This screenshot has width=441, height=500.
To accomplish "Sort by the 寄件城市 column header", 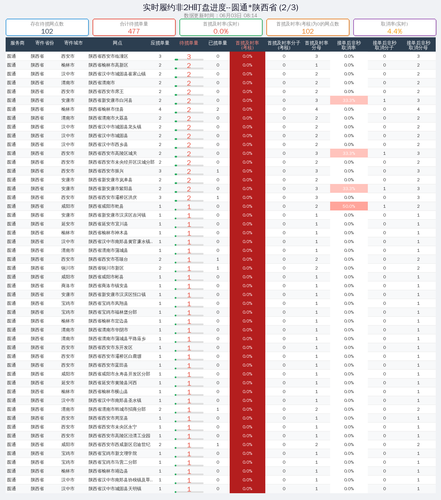I will pyautogui.click(x=73, y=43).
